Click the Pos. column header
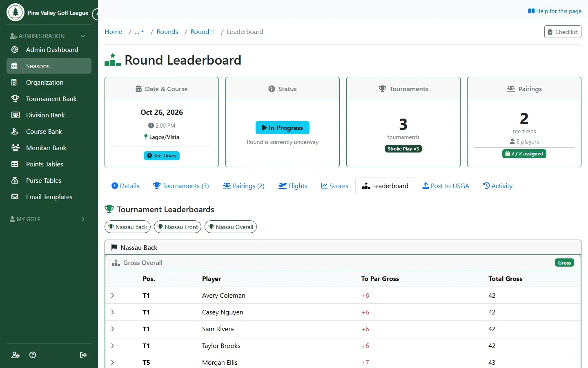This screenshot has height=368, width=588. (x=149, y=278)
